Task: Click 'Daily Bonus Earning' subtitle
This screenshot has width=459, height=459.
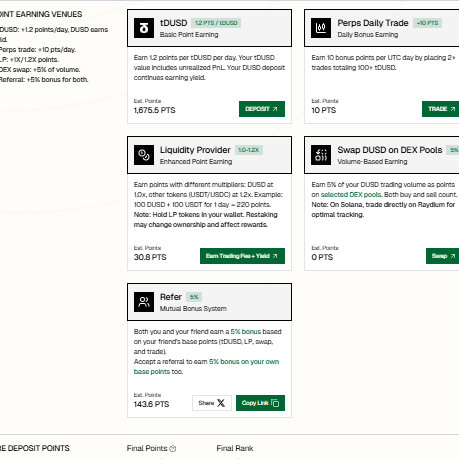Action: click(368, 35)
